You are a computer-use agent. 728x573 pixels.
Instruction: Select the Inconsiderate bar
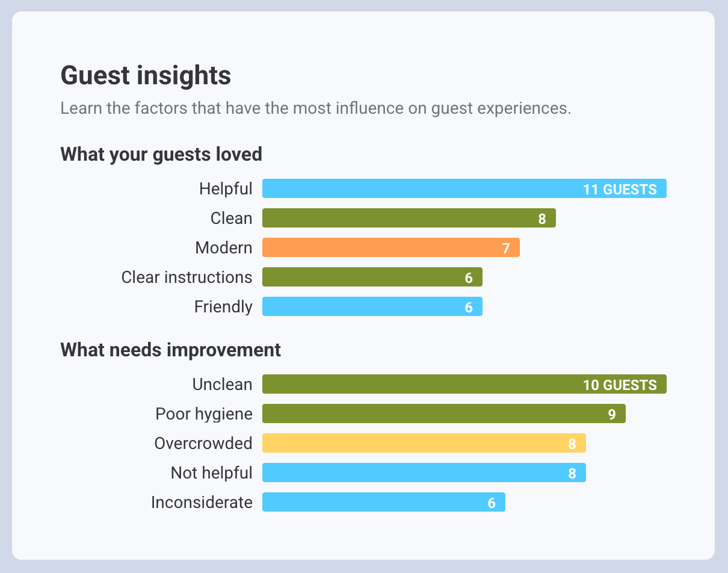(x=383, y=503)
